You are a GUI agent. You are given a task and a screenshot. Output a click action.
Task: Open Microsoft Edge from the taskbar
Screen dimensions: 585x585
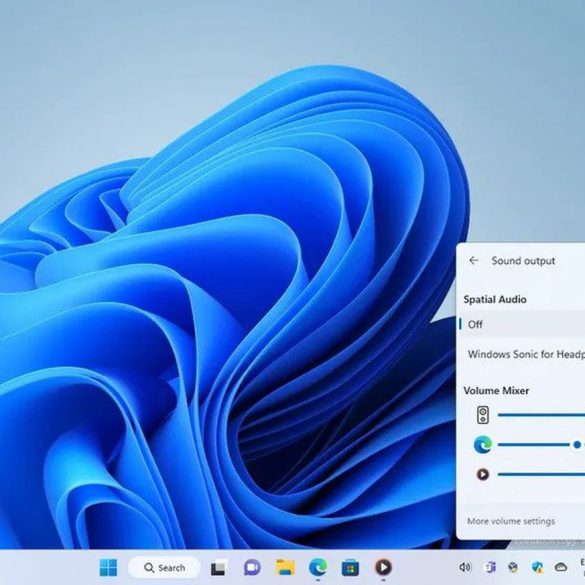318,567
